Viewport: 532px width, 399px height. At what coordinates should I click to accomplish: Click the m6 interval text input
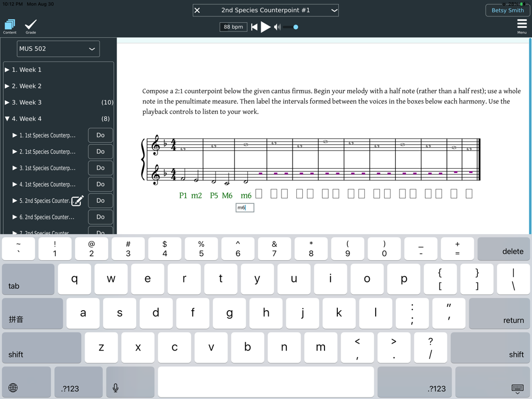point(245,207)
